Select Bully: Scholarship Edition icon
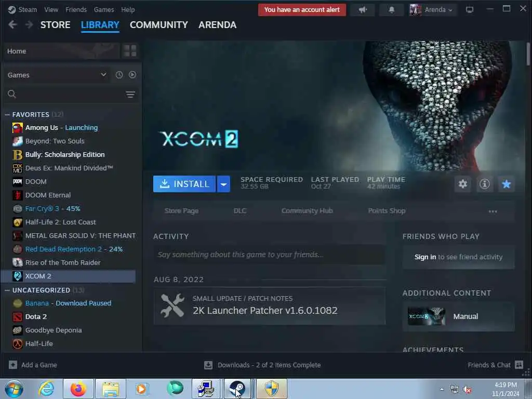This screenshot has width=532, height=399. coord(18,155)
